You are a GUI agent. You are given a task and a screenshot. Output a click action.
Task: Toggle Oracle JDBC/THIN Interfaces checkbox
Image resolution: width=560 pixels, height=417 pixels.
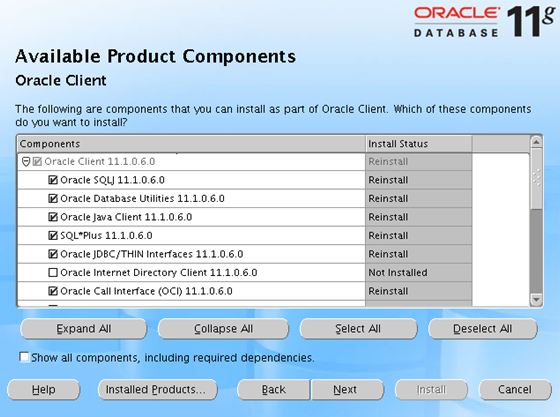(x=52, y=254)
